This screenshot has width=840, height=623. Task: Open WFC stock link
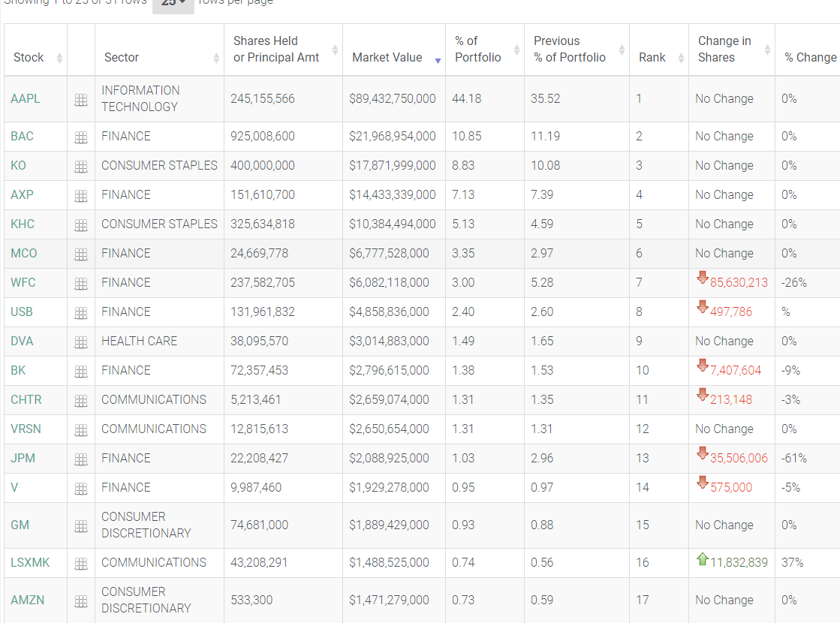click(23, 282)
